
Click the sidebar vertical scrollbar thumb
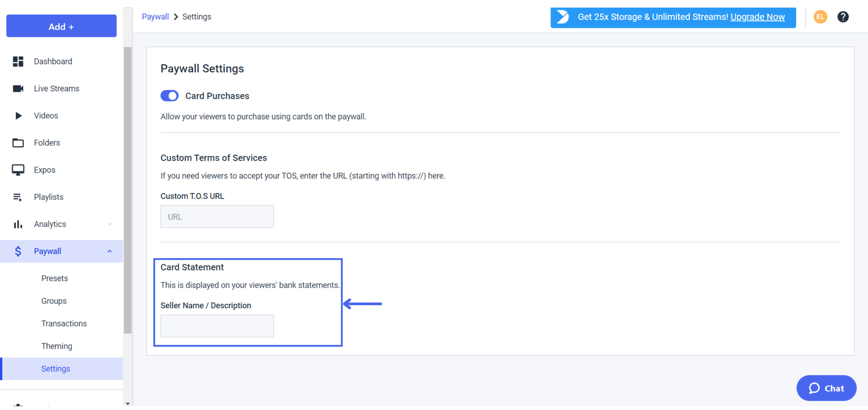pos(128,190)
